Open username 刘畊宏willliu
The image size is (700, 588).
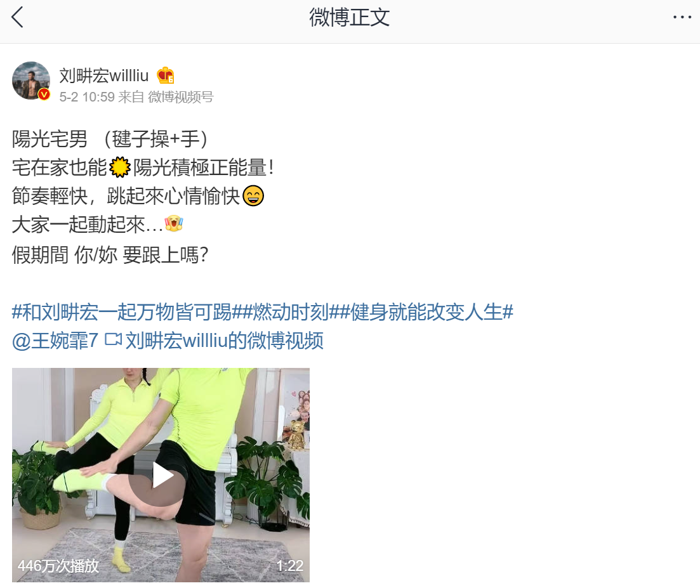(x=104, y=75)
